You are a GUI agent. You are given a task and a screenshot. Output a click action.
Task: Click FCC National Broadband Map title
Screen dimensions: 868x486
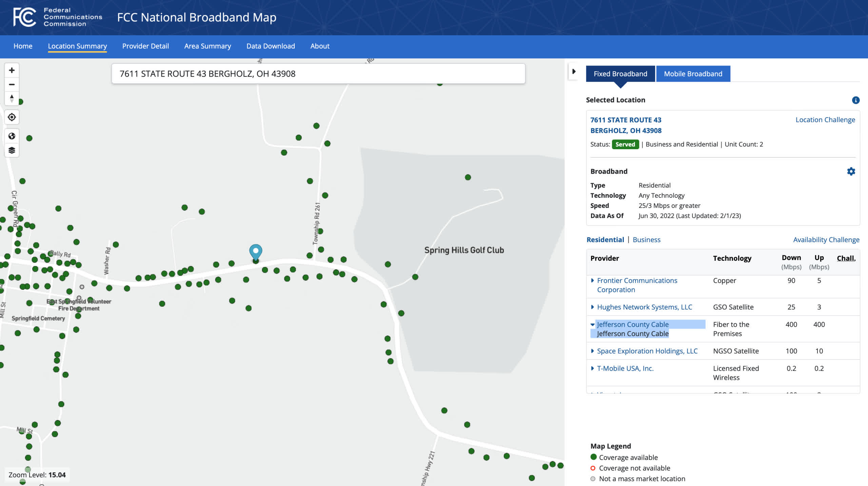coord(197,17)
